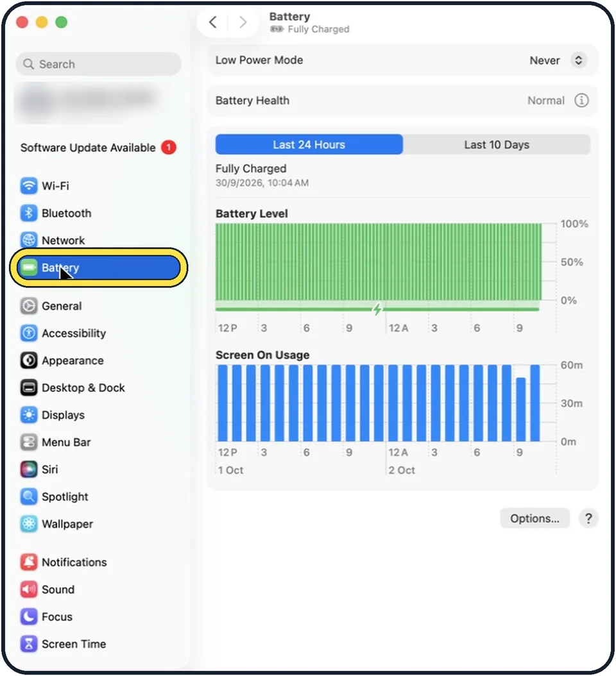Screen dimensions: 616x676
Task: Click the shorter screen usage bar
Action: tap(520, 409)
